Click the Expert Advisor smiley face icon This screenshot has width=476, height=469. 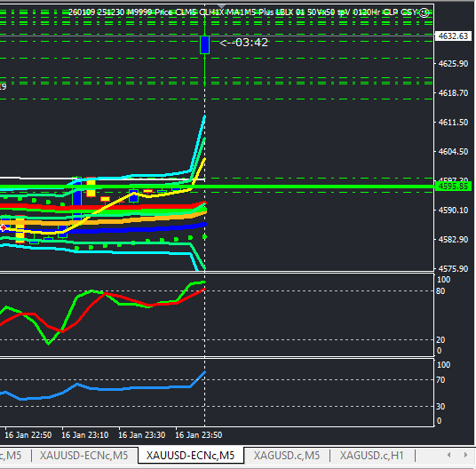(424, 12)
